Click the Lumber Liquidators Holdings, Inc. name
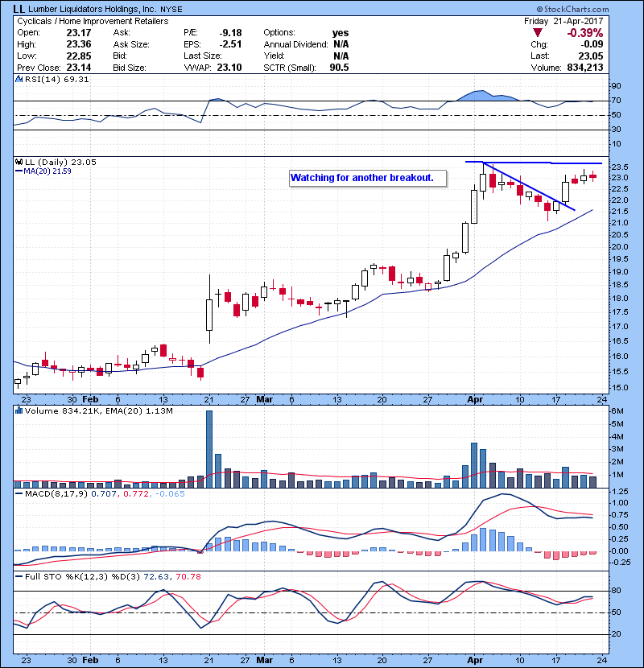Screen dimensions: 644x668 (92, 10)
